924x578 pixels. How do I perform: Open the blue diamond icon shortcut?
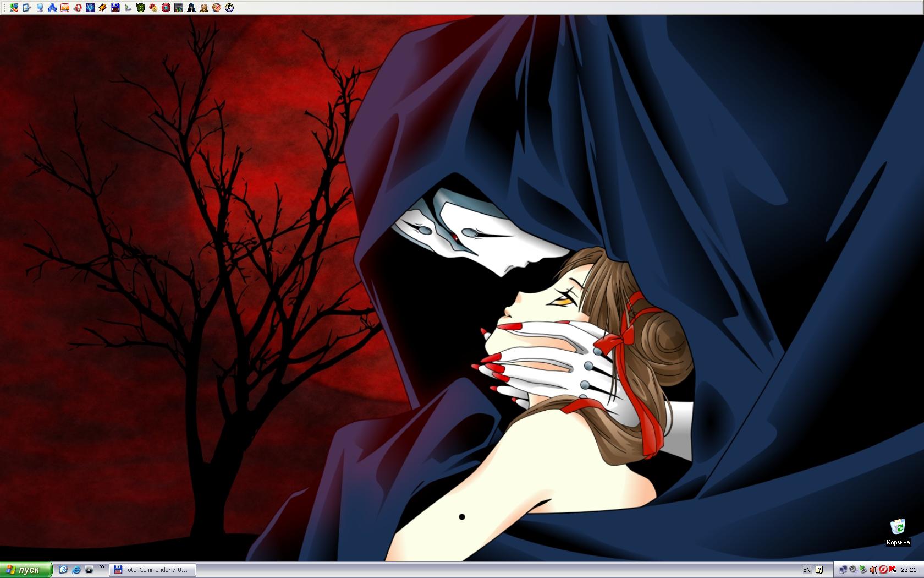[90, 8]
